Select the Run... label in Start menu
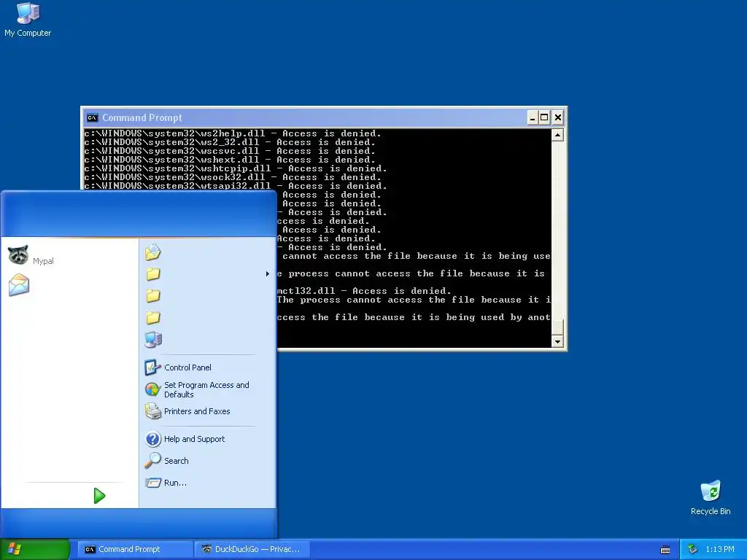The width and height of the screenshot is (747, 560). [x=175, y=483]
